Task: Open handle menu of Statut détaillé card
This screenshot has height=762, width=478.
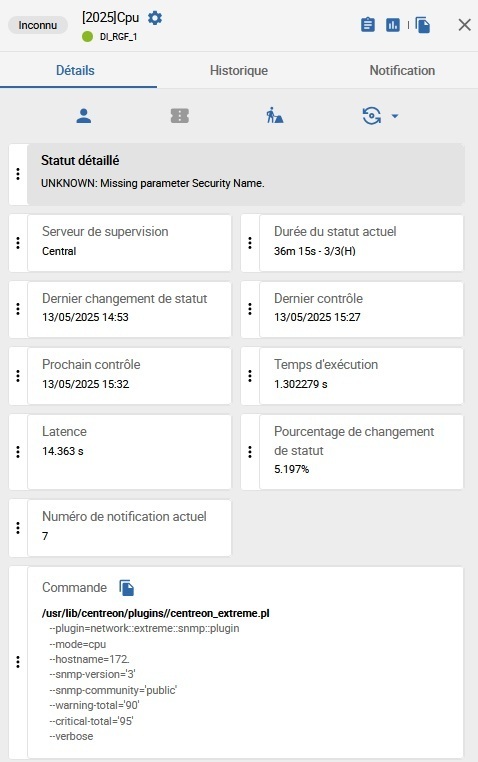Action: [18, 174]
